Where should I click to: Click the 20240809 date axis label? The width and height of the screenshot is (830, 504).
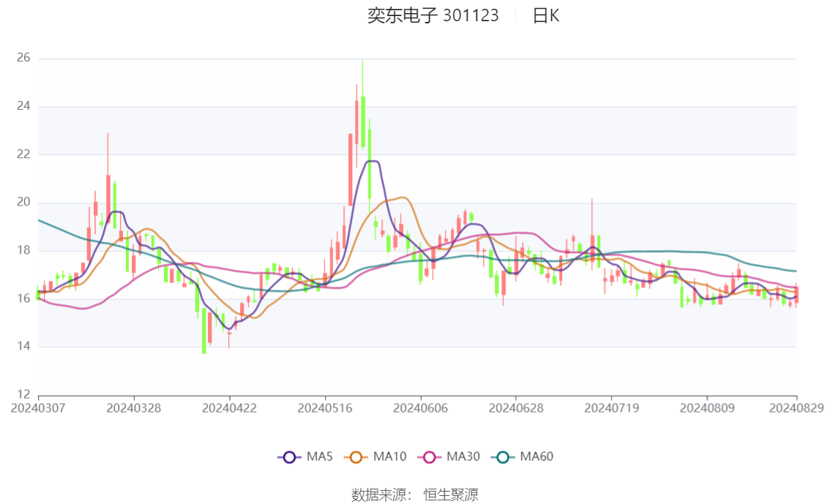[x=707, y=408]
